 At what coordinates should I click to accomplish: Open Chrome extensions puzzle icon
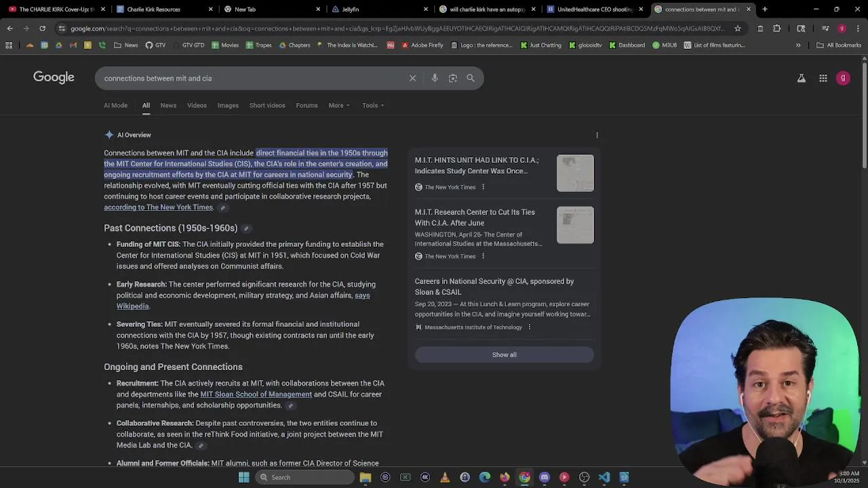777,28
